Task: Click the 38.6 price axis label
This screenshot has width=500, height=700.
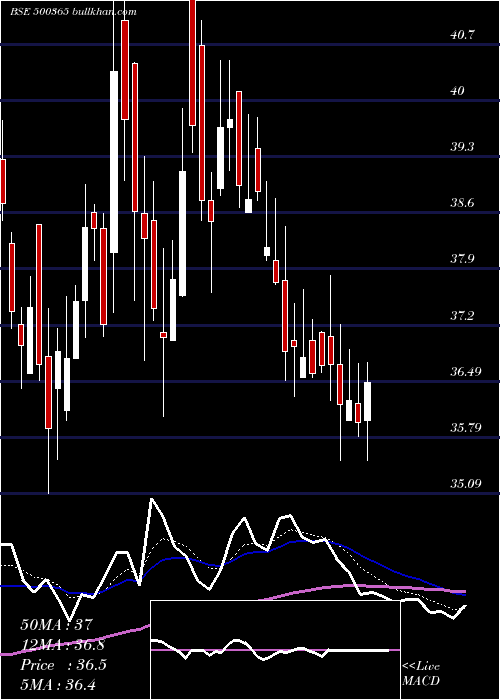Action: coord(463,203)
